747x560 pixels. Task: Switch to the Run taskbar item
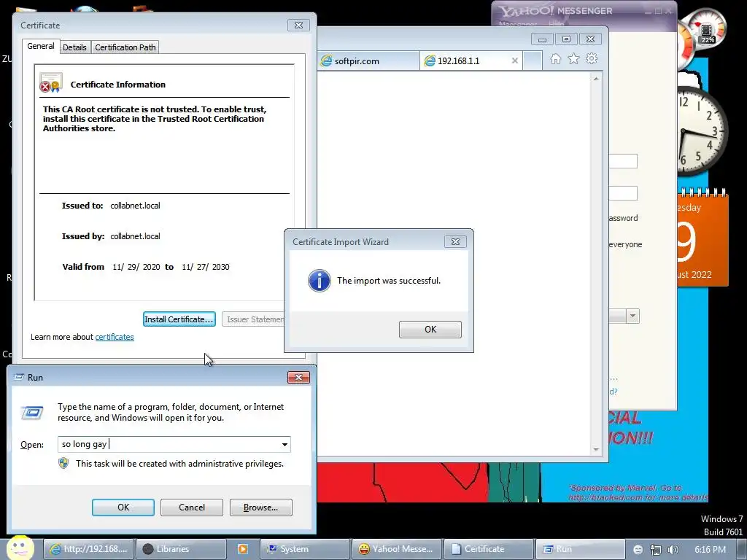(580, 549)
